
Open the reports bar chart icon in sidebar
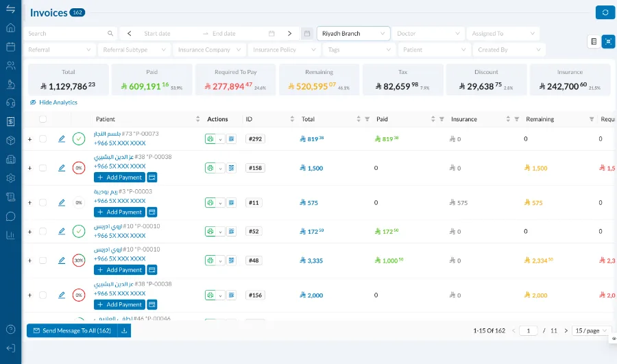(x=10, y=235)
